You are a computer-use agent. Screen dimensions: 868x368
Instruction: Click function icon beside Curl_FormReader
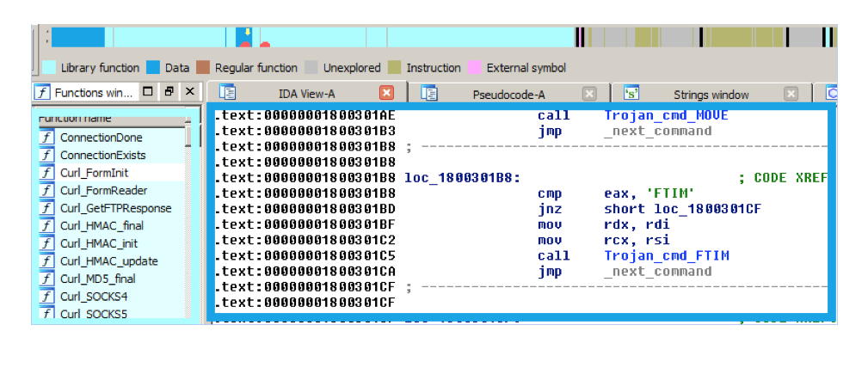(x=46, y=190)
